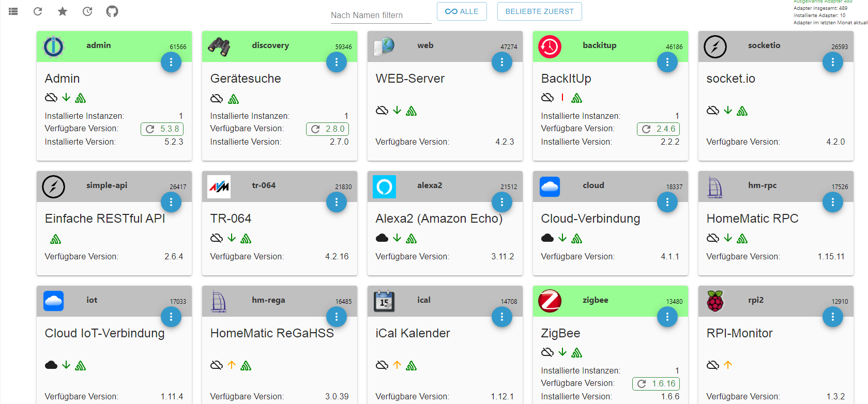Open the web card three-dot menu

(502, 62)
